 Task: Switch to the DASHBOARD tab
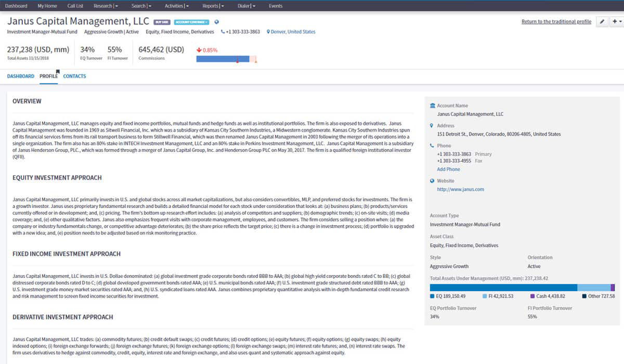[x=21, y=76]
